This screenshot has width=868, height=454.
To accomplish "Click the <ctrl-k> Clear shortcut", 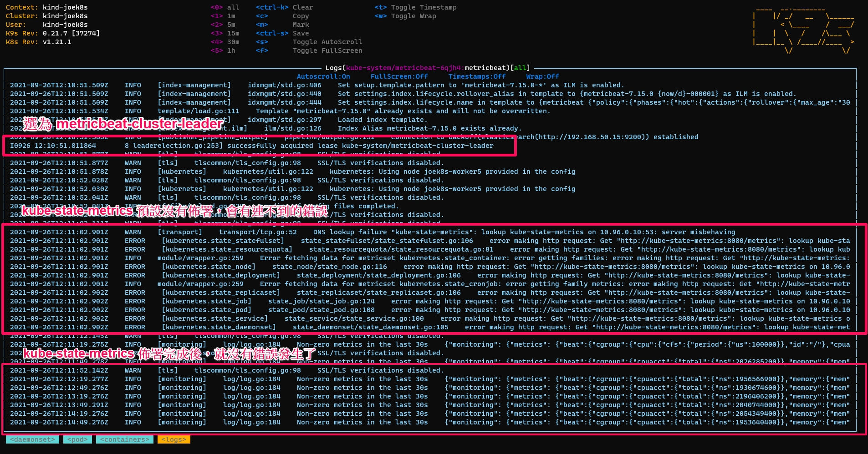I will click(x=284, y=7).
